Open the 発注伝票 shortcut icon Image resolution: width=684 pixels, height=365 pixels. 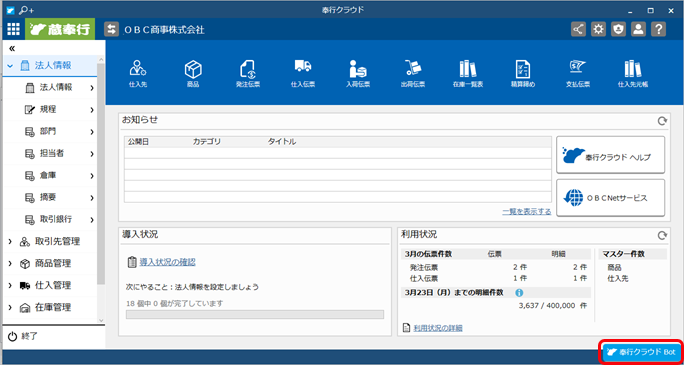coord(247,73)
